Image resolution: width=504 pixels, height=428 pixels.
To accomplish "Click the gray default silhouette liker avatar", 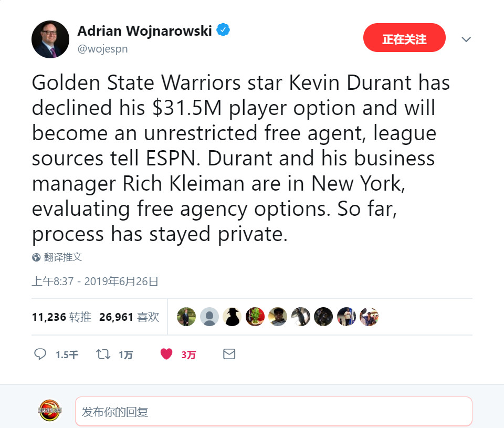I will click(x=209, y=317).
